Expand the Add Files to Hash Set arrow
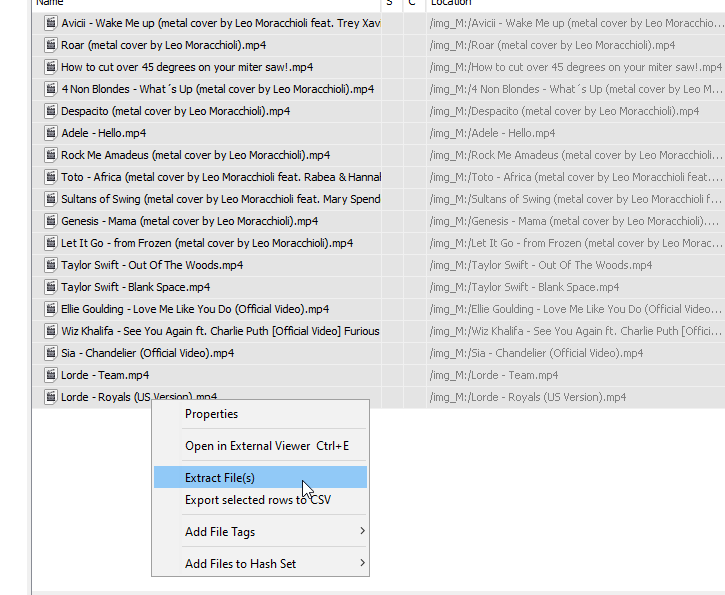This screenshot has width=725, height=595. [x=362, y=563]
